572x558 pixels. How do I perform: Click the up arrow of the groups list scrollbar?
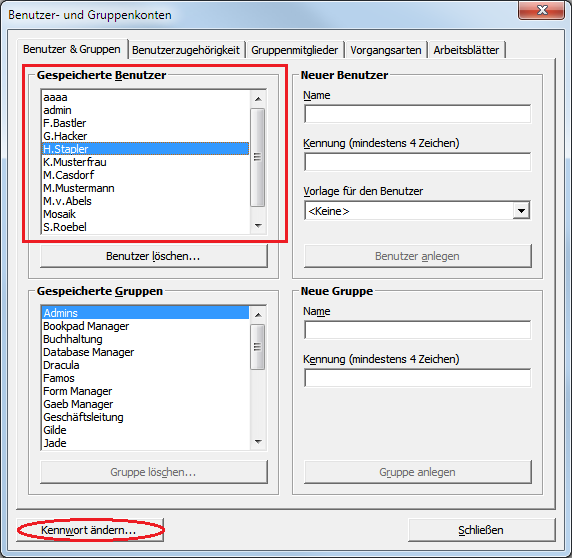pos(258,315)
